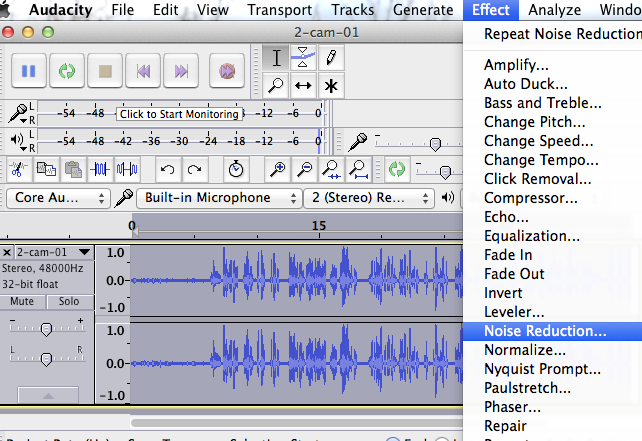Choose Repeat Noise Reduction menu entry

(552, 34)
